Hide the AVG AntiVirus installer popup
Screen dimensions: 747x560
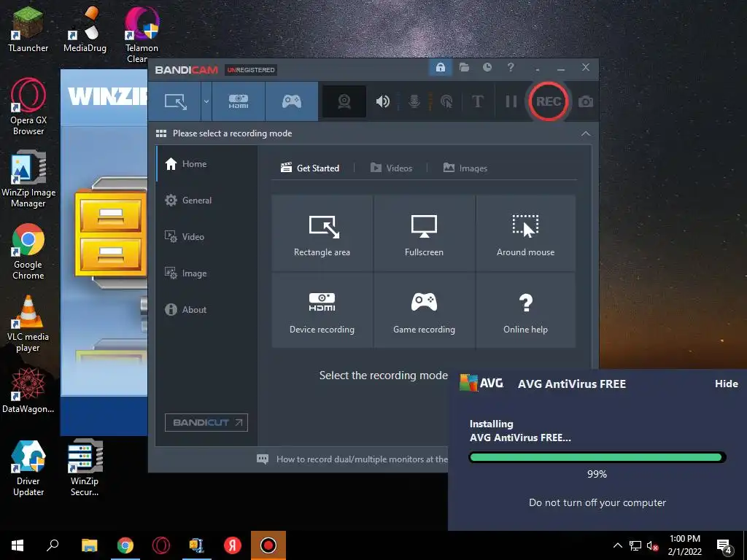[x=726, y=384]
